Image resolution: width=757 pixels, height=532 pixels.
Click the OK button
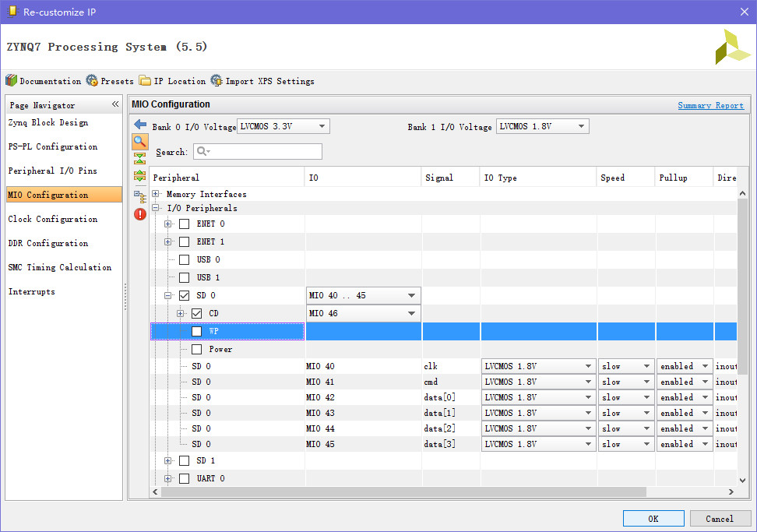click(x=653, y=519)
